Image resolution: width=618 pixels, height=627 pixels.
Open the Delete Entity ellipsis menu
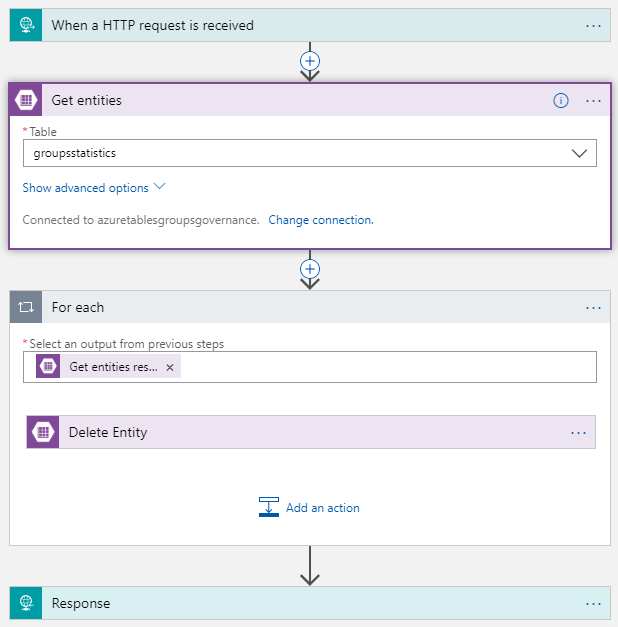578,432
